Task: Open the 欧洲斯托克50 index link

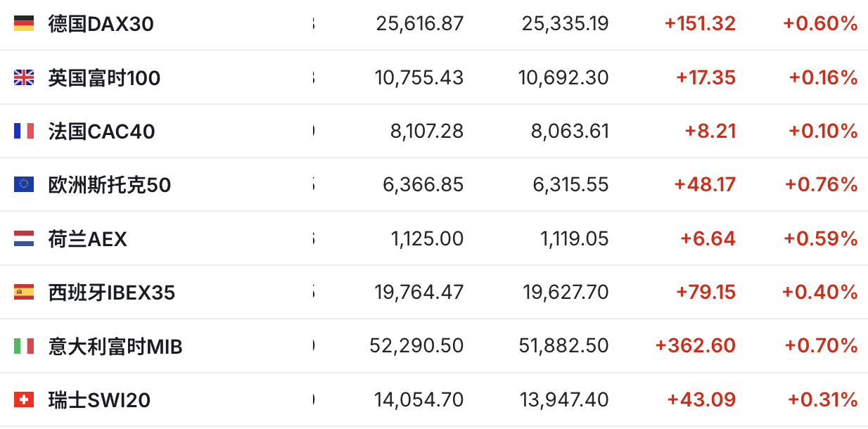Action: point(110,185)
